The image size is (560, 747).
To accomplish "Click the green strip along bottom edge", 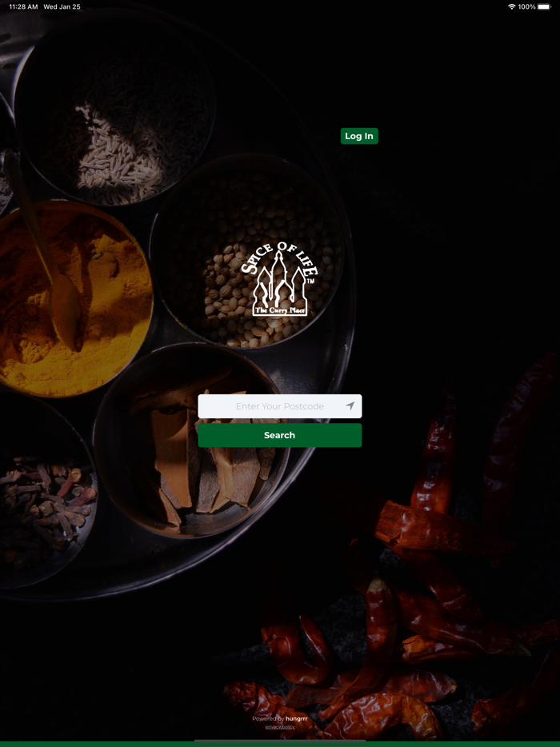I will pyautogui.click(x=280, y=744).
